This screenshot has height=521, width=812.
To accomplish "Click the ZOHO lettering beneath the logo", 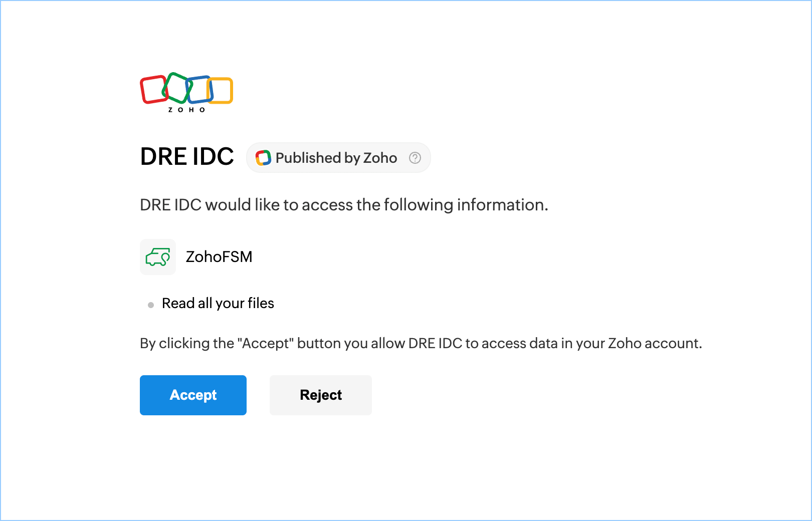I will [x=186, y=110].
